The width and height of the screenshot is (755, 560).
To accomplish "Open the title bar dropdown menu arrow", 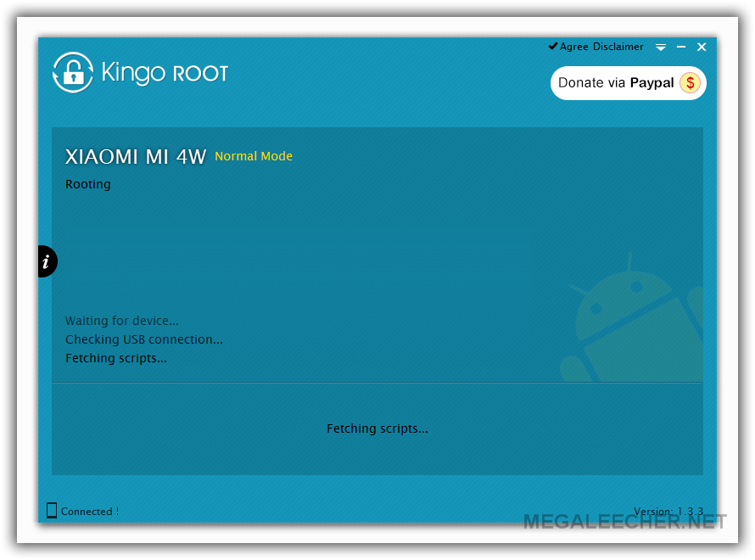I will (661, 48).
